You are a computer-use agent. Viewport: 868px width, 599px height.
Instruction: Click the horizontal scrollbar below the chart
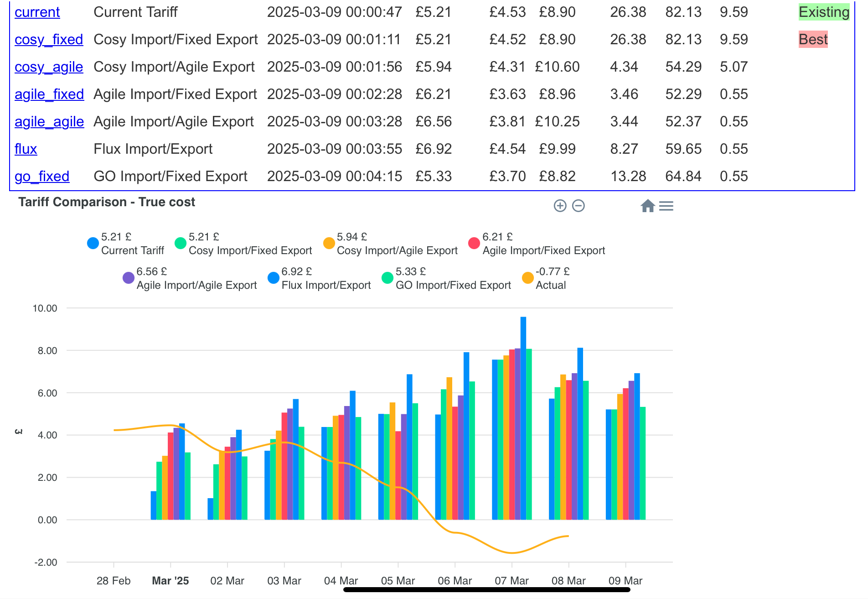tap(487, 590)
